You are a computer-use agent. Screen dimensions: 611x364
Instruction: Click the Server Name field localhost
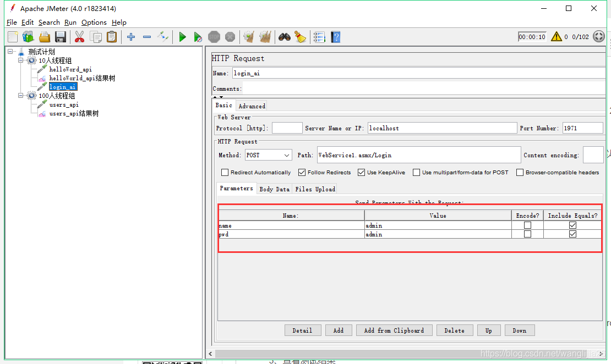point(442,128)
